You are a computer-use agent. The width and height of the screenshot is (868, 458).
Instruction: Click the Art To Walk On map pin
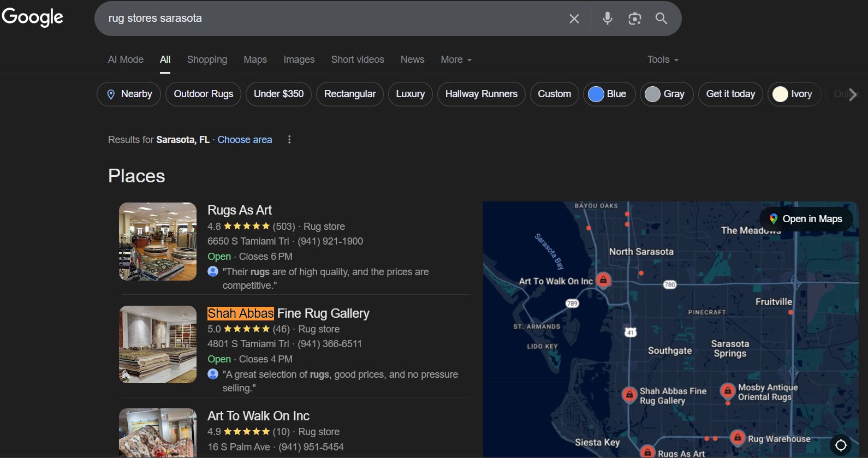(603, 280)
